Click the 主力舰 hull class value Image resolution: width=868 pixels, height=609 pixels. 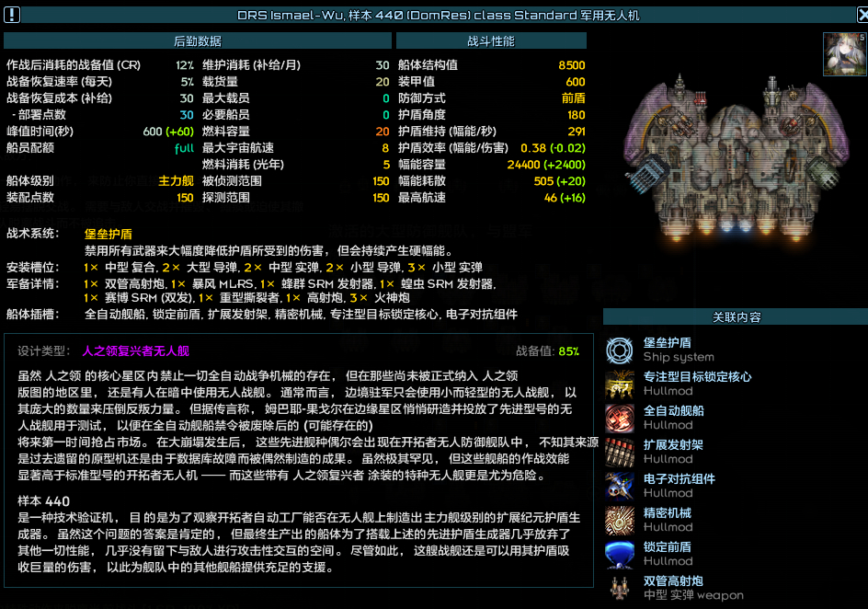[176, 181]
